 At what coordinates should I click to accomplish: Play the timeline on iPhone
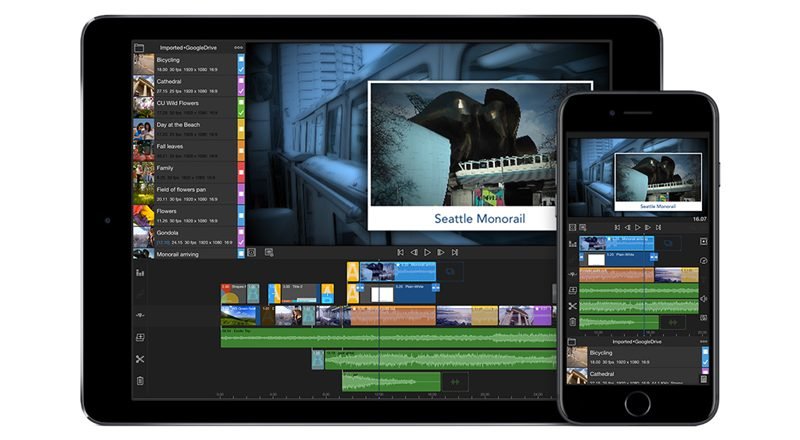(x=638, y=228)
